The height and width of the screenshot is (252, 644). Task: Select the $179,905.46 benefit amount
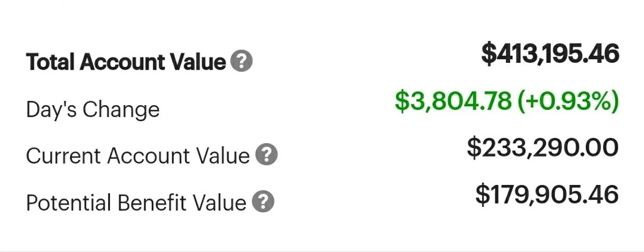click(x=547, y=195)
